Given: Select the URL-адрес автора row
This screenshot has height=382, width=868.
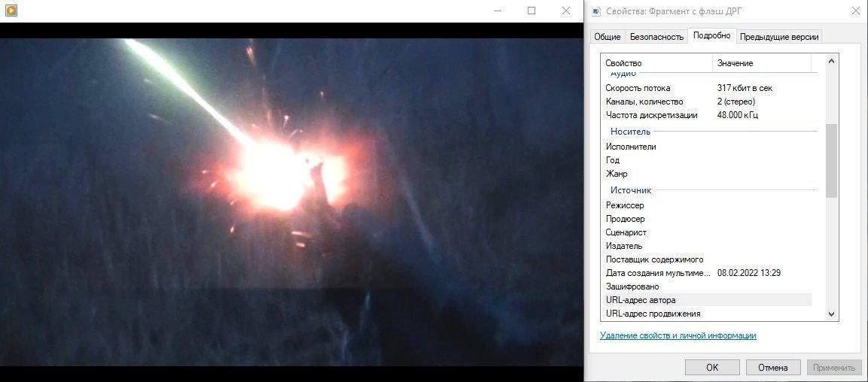Looking at the screenshot, I should tap(708, 300).
